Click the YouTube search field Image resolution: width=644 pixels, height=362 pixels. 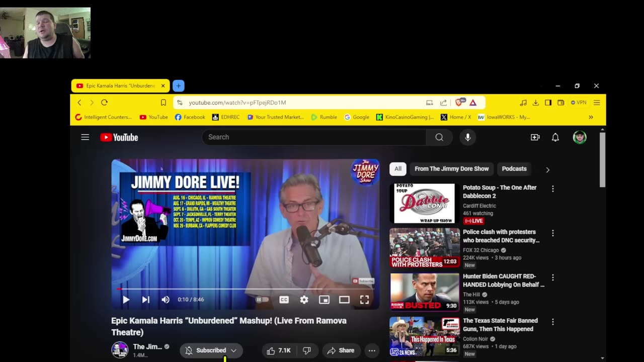314,137
